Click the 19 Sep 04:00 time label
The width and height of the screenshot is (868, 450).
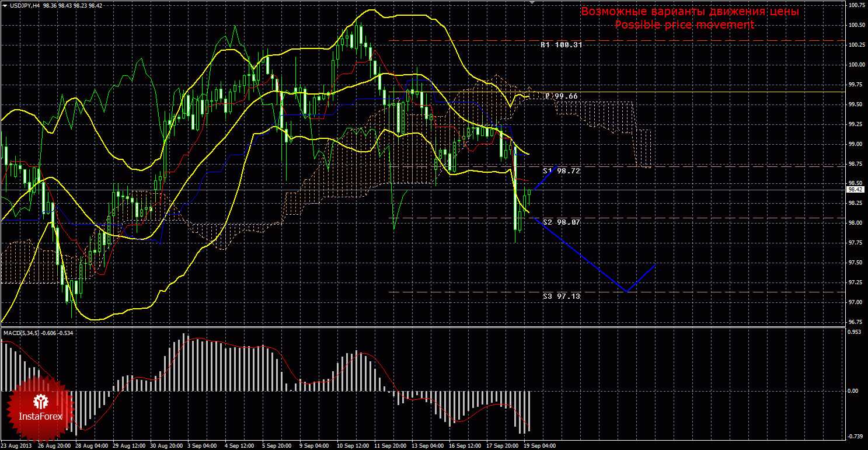click(539, 445)
